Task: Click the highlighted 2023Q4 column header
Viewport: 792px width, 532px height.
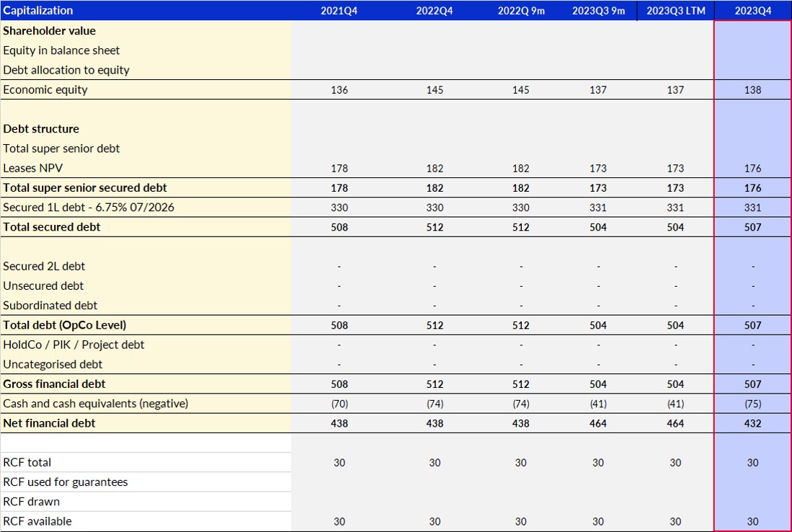Action: point(752,10)
